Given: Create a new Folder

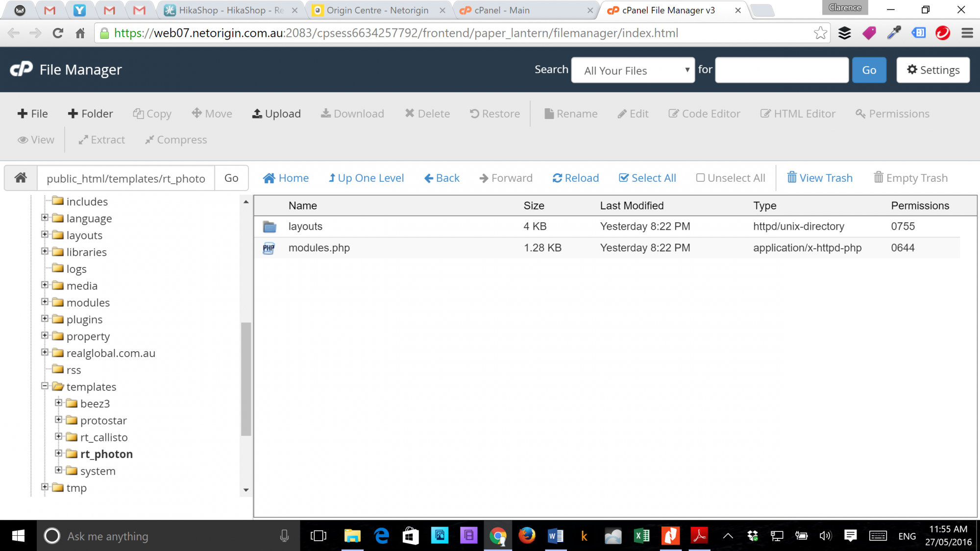Looking at the screenshot, I should coord(91,114).
